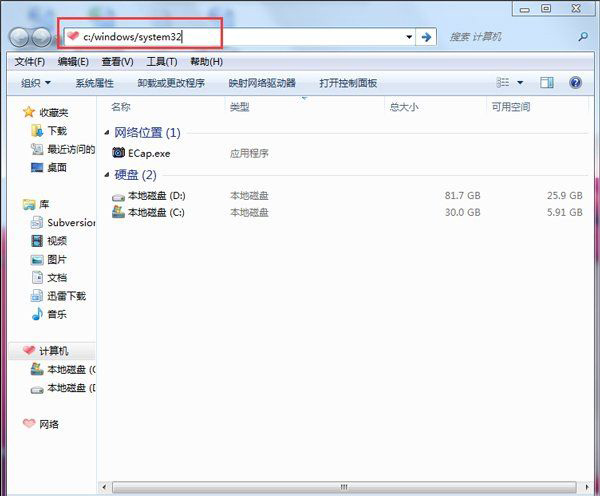Open the address bar history dropdown arrow
This screenshot has width=600, height=496.
coord(409,37)
